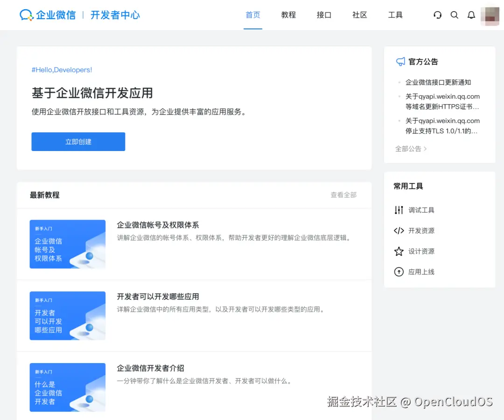Click the 企业微信 logo icon
Image resolution: width=504 pixels, height=420 pixels.
(26, 15)
